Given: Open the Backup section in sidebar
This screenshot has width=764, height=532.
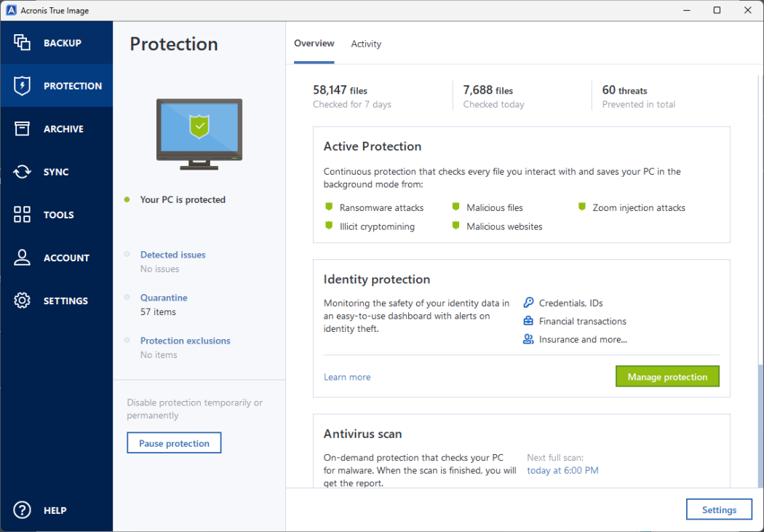Looking at the screenshot, I should tap(22, 42).
